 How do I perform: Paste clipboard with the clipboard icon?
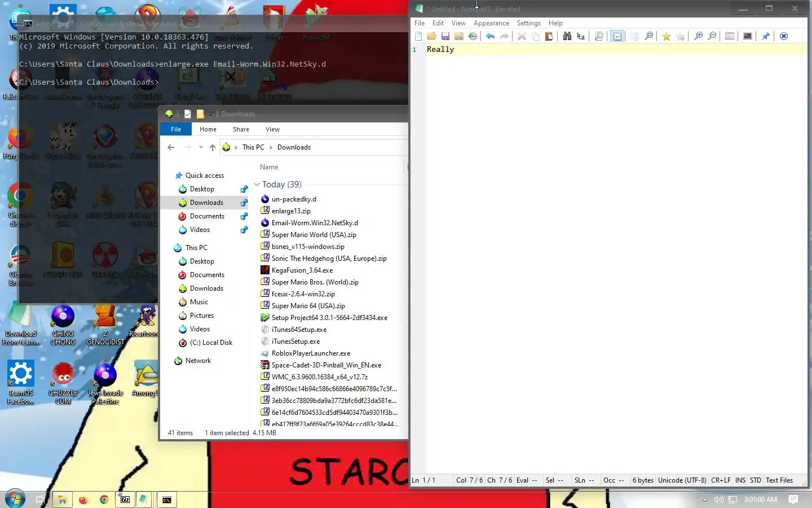(549, 36)
